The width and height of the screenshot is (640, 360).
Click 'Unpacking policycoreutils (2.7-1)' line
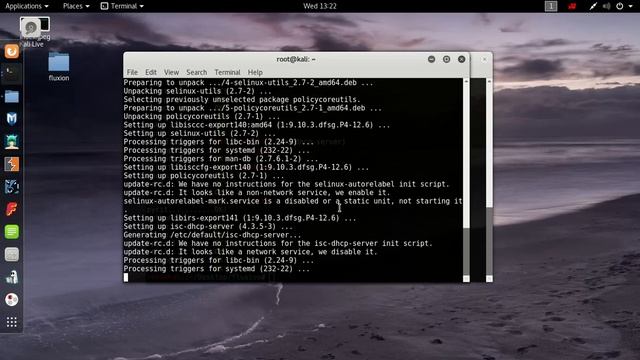(202, 116)
